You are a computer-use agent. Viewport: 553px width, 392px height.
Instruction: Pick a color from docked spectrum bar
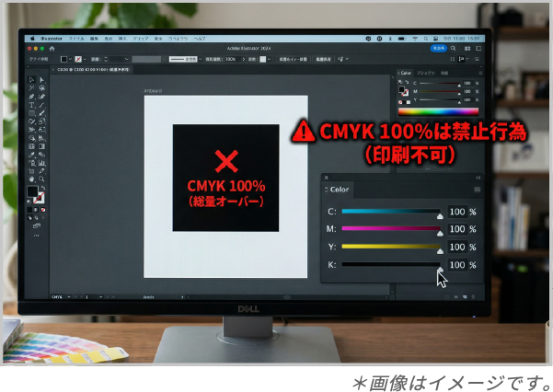pos(438,112)
